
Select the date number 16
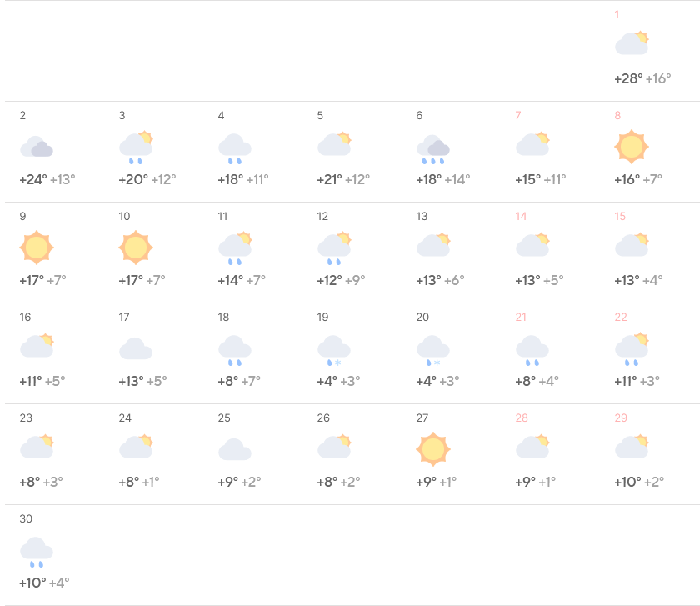[x=25, y=318]
